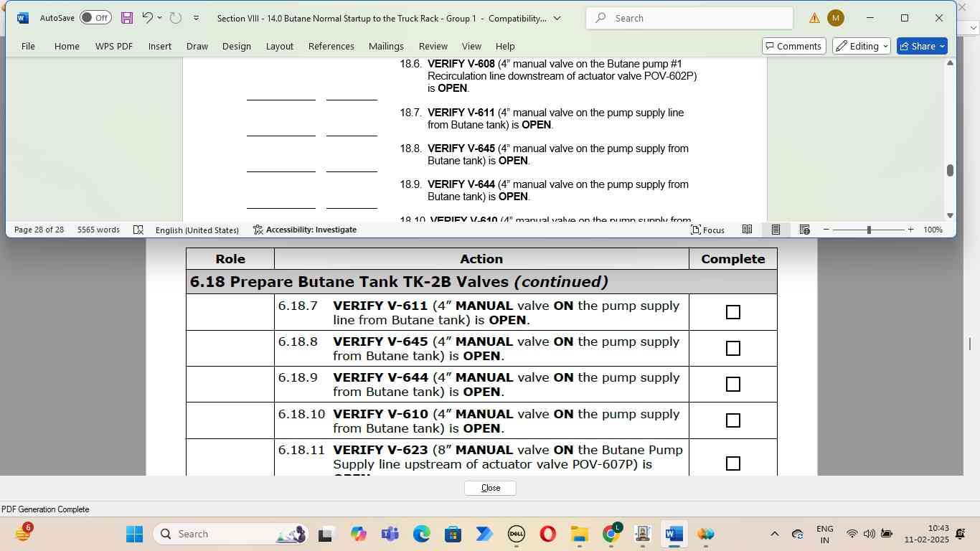This screenshot has height=551, width=980.
Task: Click the Save icon in Word title bar
Action: click(x=127, y=18)
